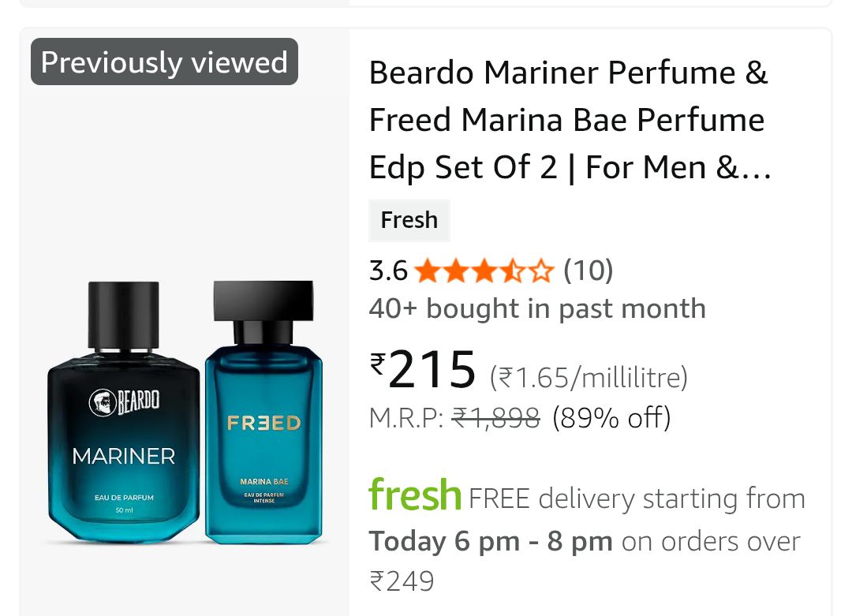The width and height of the screenshot is (852, 616).
Task: Click the green fresh delivery logo
Action: [x=415, y=495]
